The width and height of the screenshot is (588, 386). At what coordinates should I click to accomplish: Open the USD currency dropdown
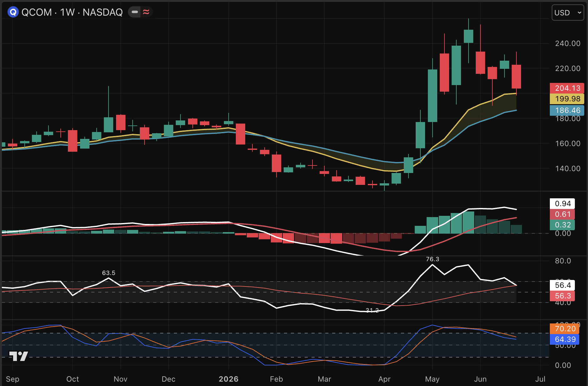568,13
